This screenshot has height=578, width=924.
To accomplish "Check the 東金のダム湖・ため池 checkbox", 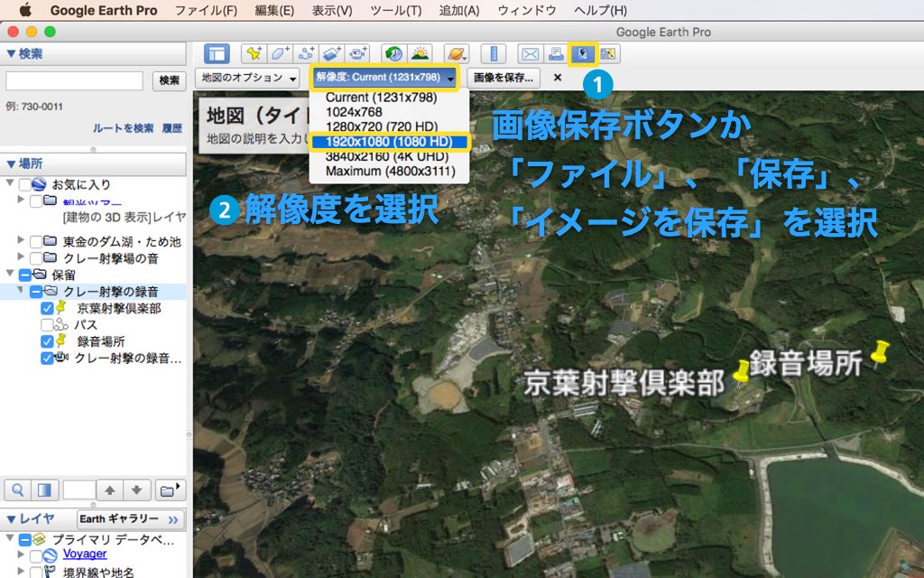I will [x=36, y=242].
